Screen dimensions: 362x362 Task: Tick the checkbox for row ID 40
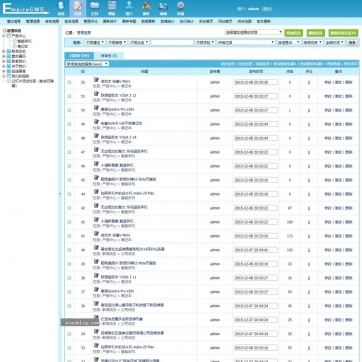pyautogui.click(x=69, y=250)
